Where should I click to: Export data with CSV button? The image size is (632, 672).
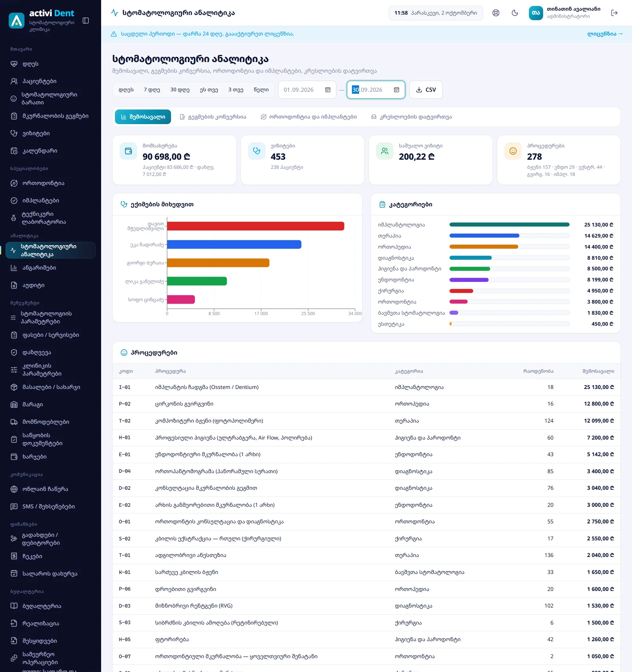click(426, 90)
